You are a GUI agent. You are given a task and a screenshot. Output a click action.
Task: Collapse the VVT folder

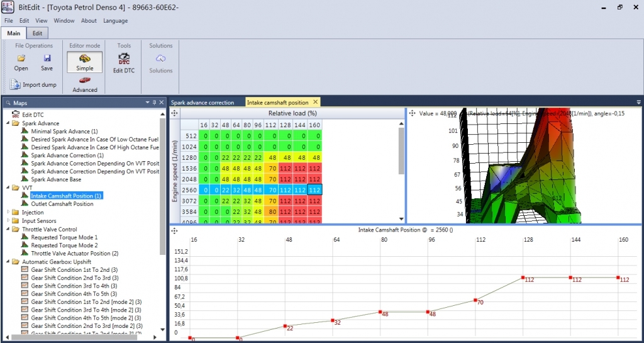tap(9, 188)
